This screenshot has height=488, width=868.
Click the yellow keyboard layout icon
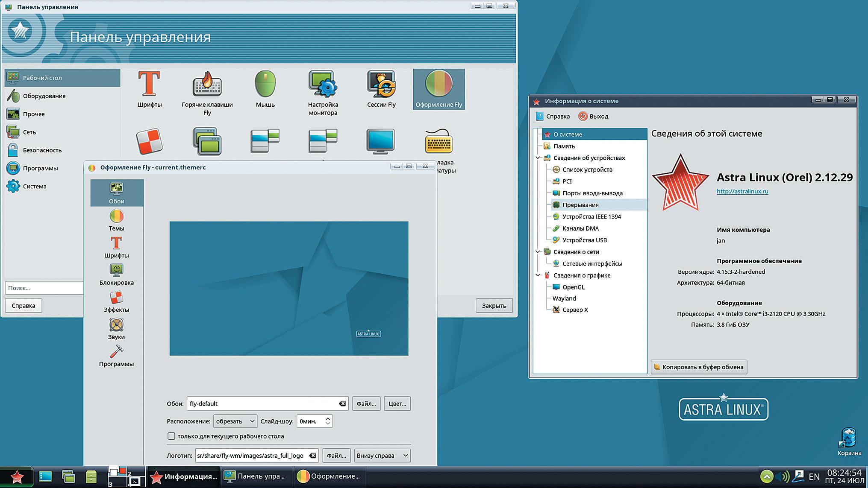coord(438,141)
